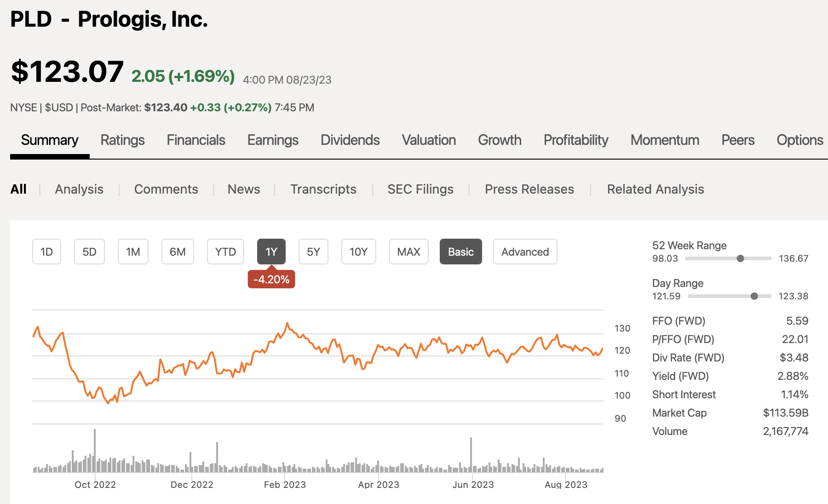Click the Feb 2023 price peak on chart
Image resolution: width=828 pixels, height=504 pixels.
(287, 323)
